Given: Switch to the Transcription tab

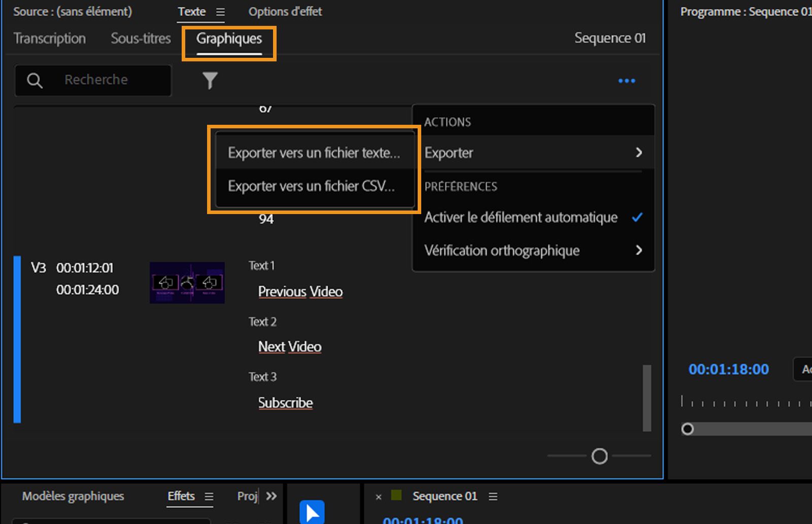Looking at the screenshot, I should point(50,39).
